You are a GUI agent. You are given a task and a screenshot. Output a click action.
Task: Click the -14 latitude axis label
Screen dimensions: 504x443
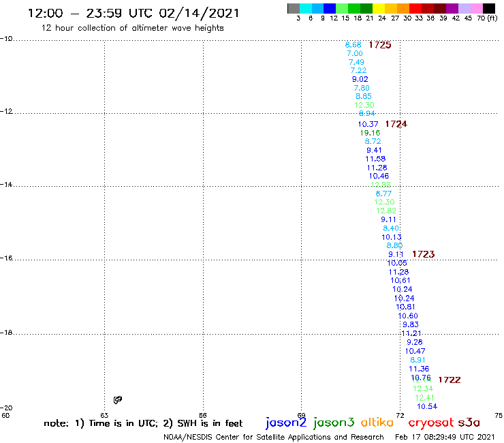[x=6, y=184]
